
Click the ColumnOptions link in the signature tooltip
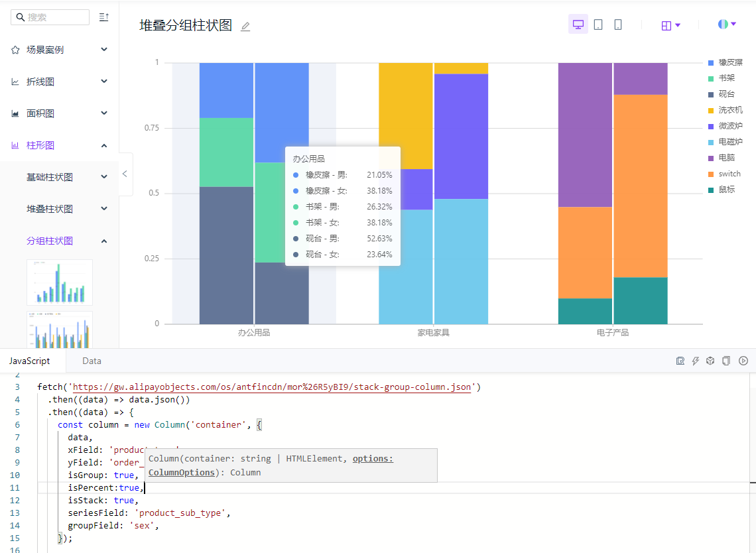[182, 473]
